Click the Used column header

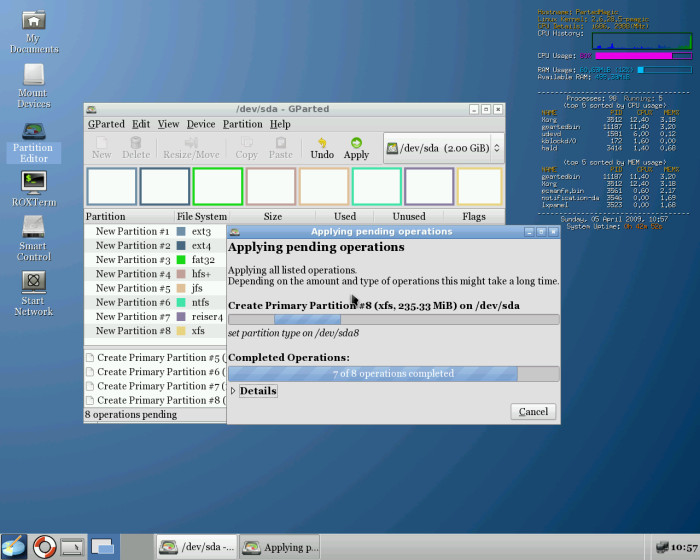(345, 217)
